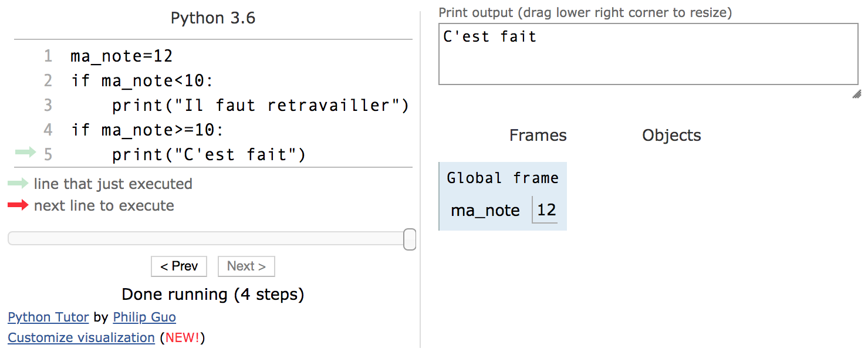Viewport: 868px width, 355px height.
Task: Click line number 2 in the gutter
Action: tap(48, 81)
